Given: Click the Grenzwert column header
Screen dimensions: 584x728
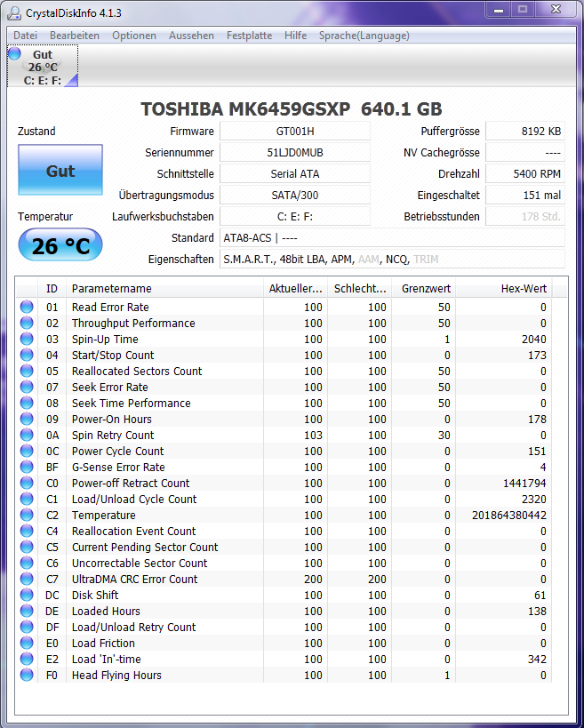Looking at the screenshot, I should point(424,288).
